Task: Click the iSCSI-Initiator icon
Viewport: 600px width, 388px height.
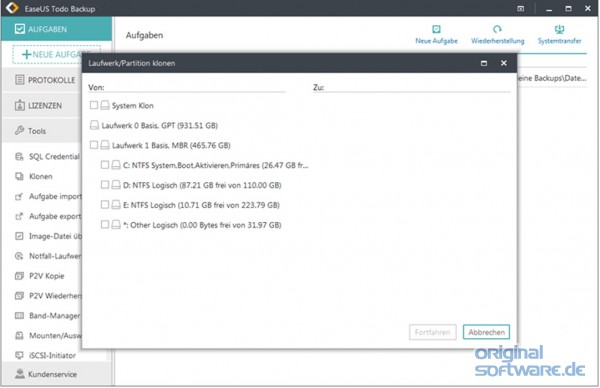Action: pyautogui.click(x=19, y=355)
